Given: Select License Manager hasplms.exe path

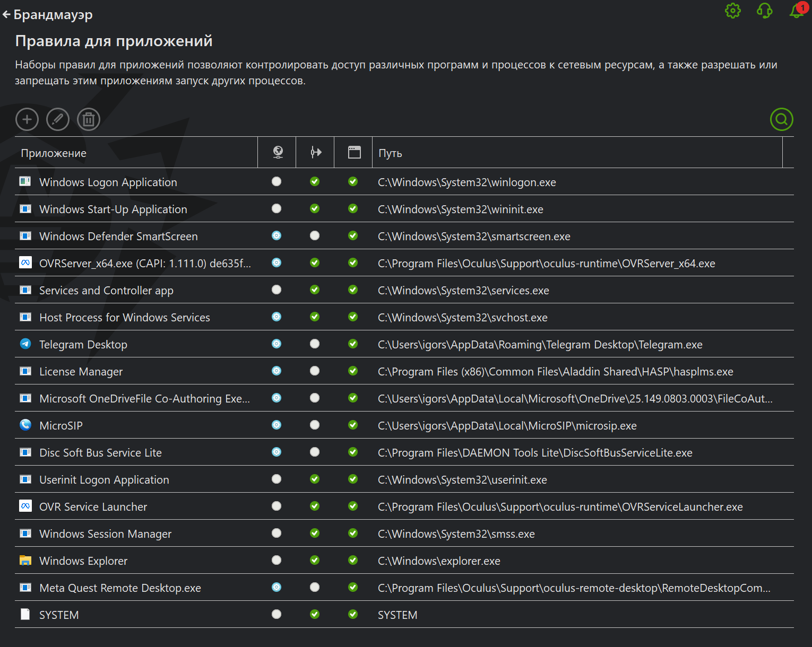Looking at the screenshot, I should click(556, 372).
